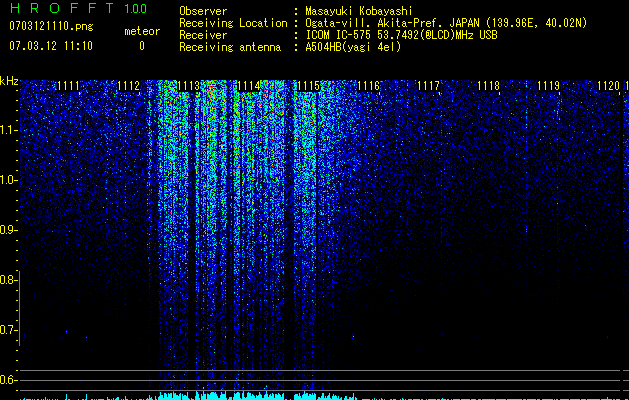Click the 1.0 frequency axis label

7,180
